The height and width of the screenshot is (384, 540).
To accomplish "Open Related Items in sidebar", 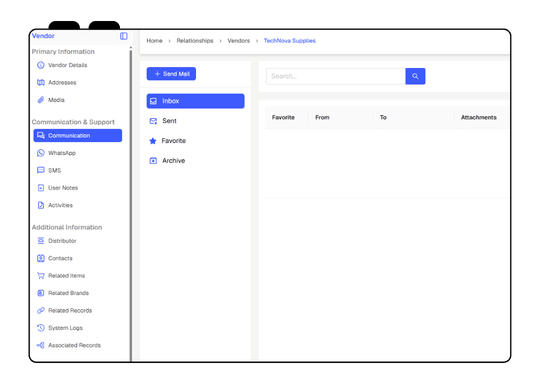I will point(77,276).
